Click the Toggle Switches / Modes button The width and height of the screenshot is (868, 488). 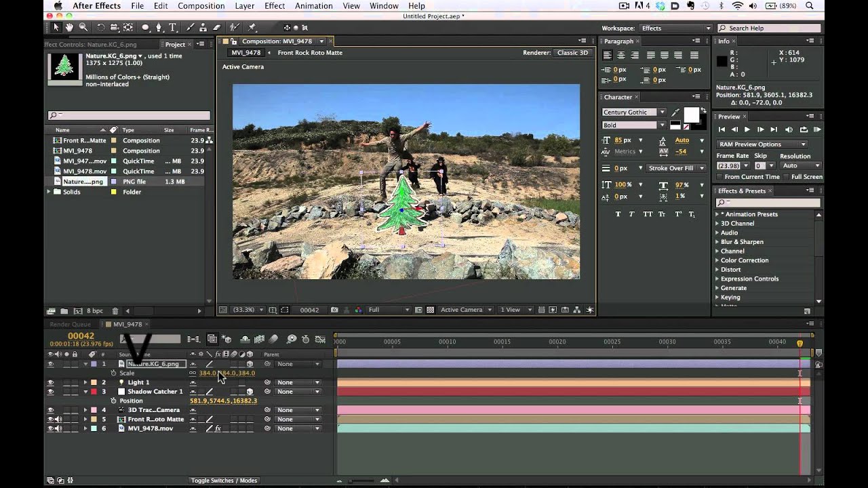[x=224, y=480]
